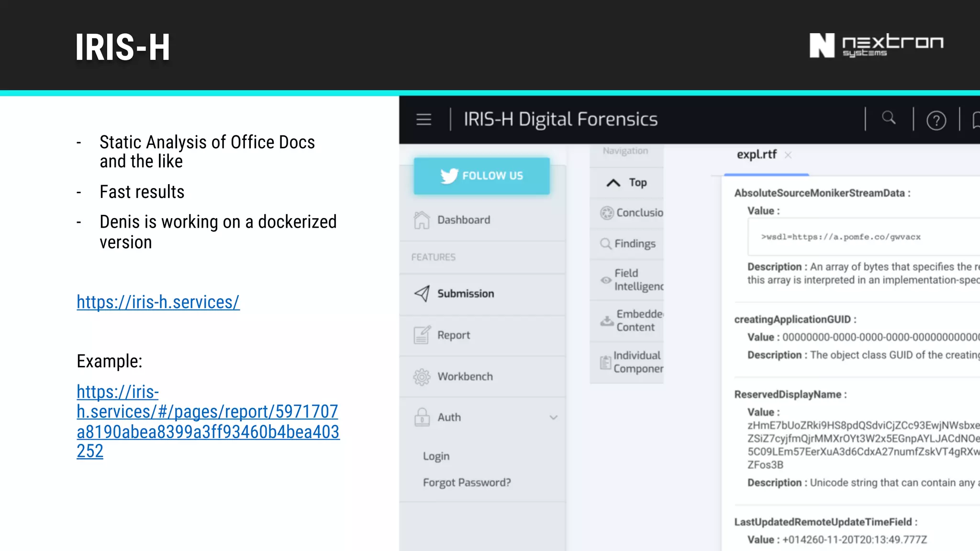Click the IRIS-H slide title

click(122, 47)
